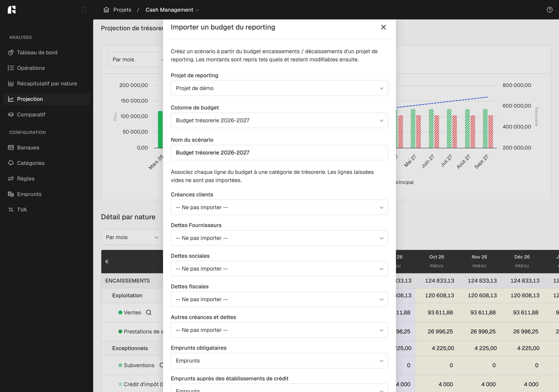Open Tableau de bord in sidebar

(x=47, y=52)
